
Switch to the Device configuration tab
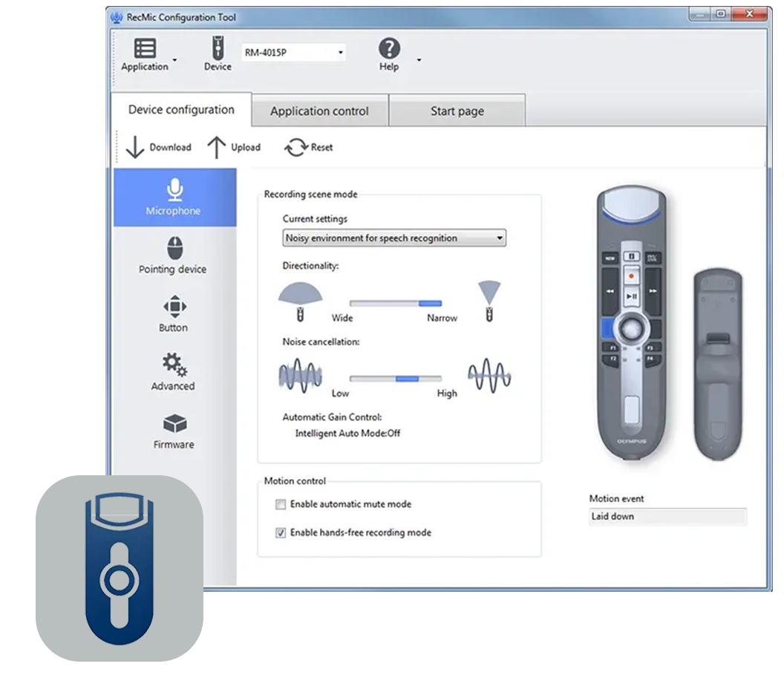tap(181, 109)
